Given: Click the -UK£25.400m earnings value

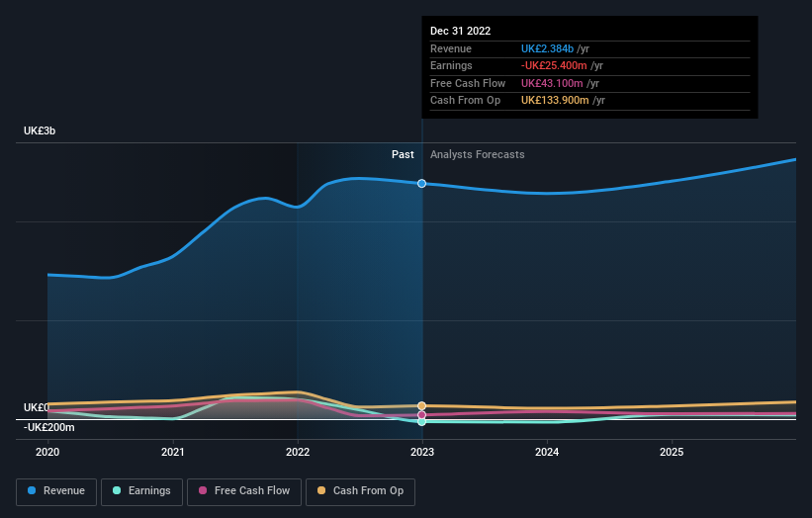Looking at the screenshot, I should point(554,65).
